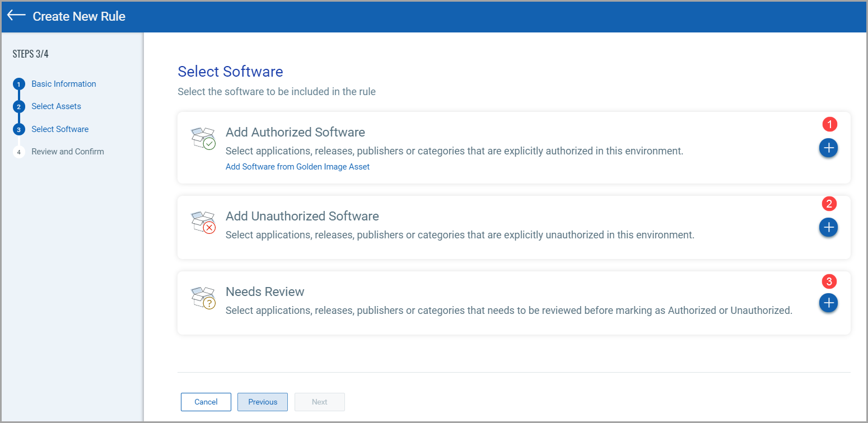The image size is (868, 423).
Task: Click step indicator circle numbered 4
Action: (18, 151)
